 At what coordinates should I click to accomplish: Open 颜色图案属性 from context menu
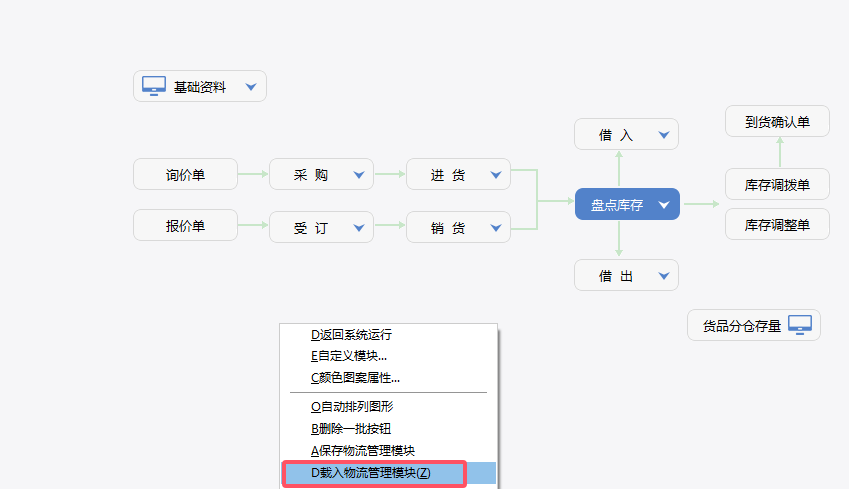click(x=355, y=377)
